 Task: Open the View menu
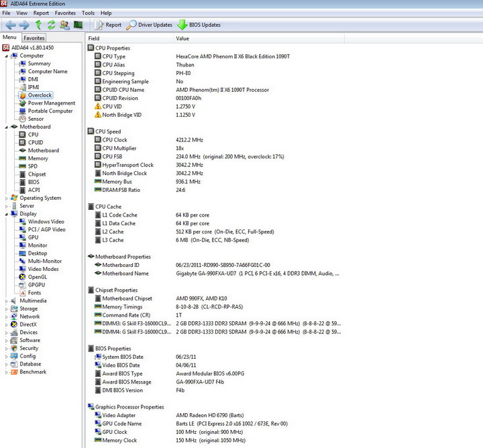coord(21,13)
